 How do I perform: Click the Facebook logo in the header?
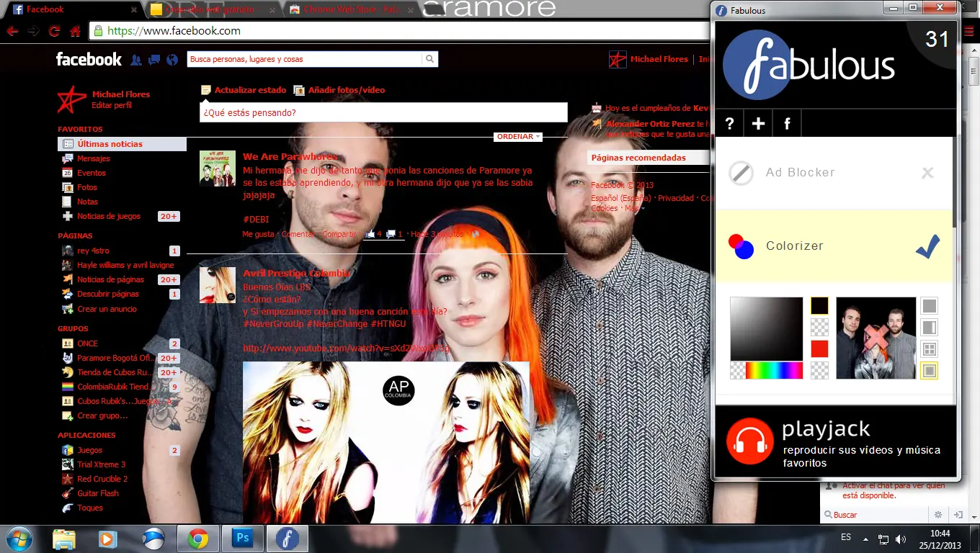(x=89, y=59)
